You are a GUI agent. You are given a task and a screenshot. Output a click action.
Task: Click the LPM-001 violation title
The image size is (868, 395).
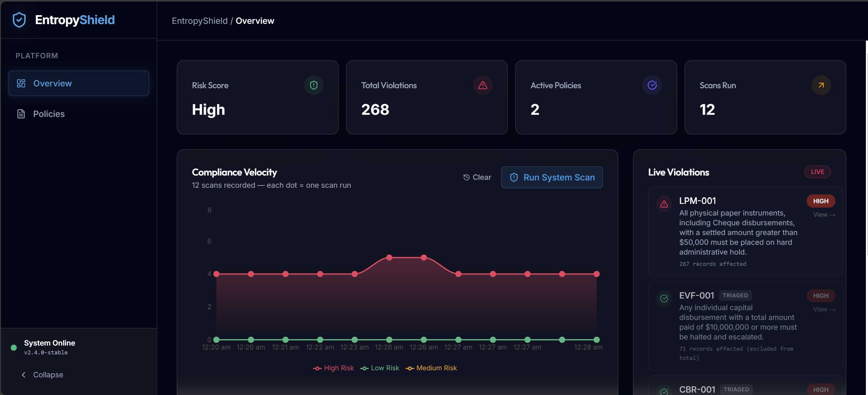pyautogui.click(x=697, y=201)
